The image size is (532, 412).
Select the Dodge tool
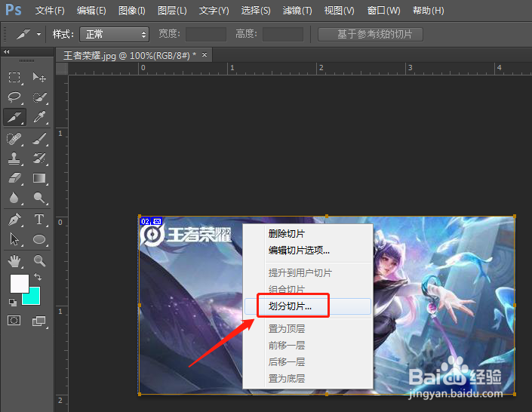click(x=39, y=198)
